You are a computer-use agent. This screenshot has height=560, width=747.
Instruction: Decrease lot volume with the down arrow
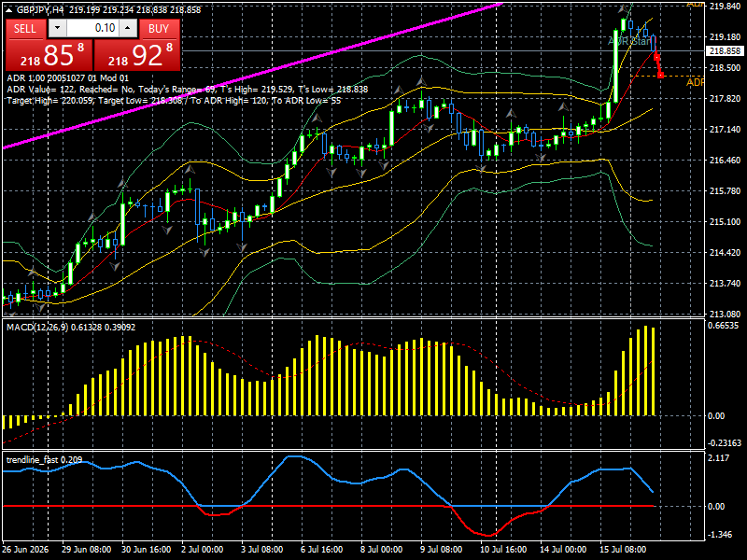point(57,29)
